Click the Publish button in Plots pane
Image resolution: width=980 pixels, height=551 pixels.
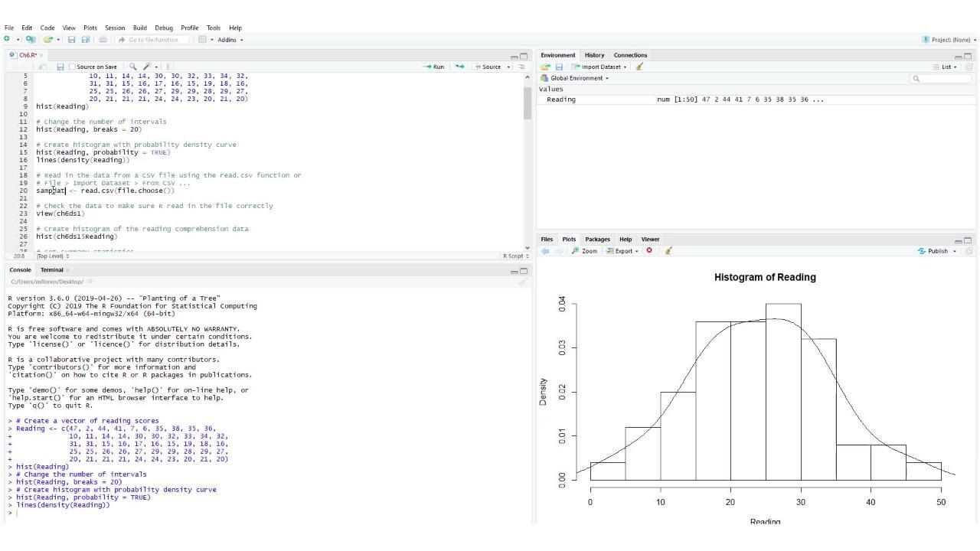tap(933, 251)
